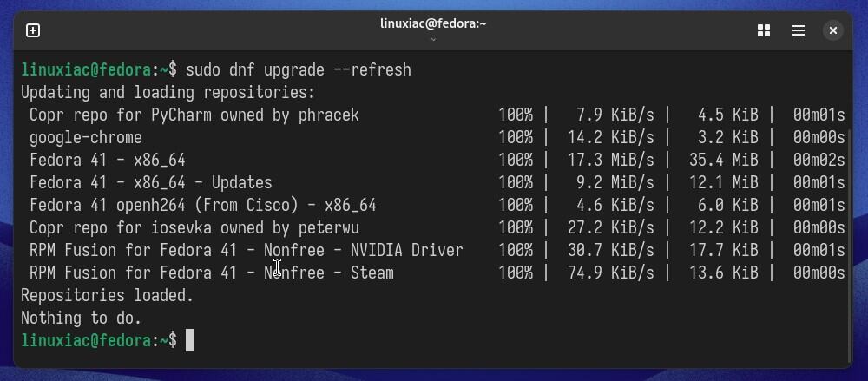868x381 pixels.
Task: Close the terminal window
Action: pyautogui.click(x=833, y=30)
